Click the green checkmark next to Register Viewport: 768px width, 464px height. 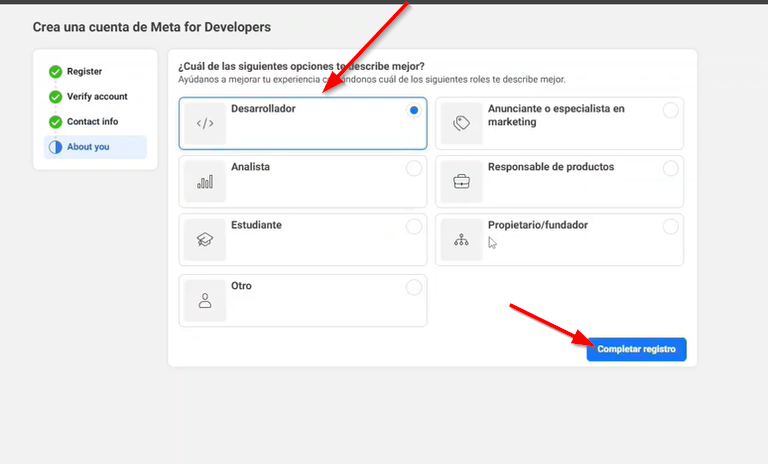[x=55, y=72]
